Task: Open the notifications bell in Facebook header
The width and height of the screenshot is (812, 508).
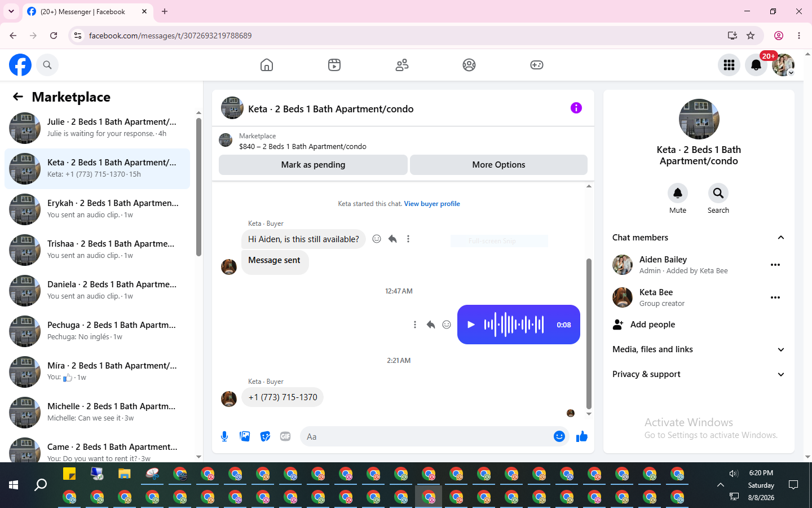Action: point(756,65)
